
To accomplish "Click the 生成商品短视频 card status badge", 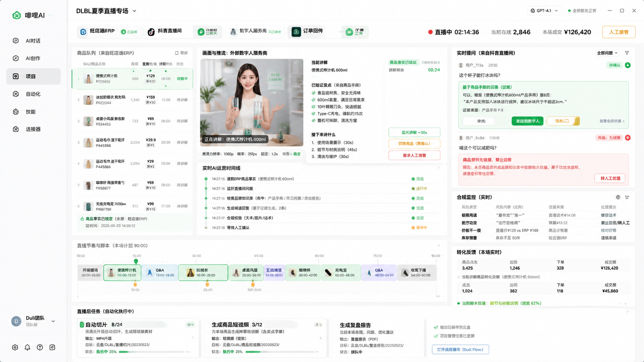I will point(318,325).
